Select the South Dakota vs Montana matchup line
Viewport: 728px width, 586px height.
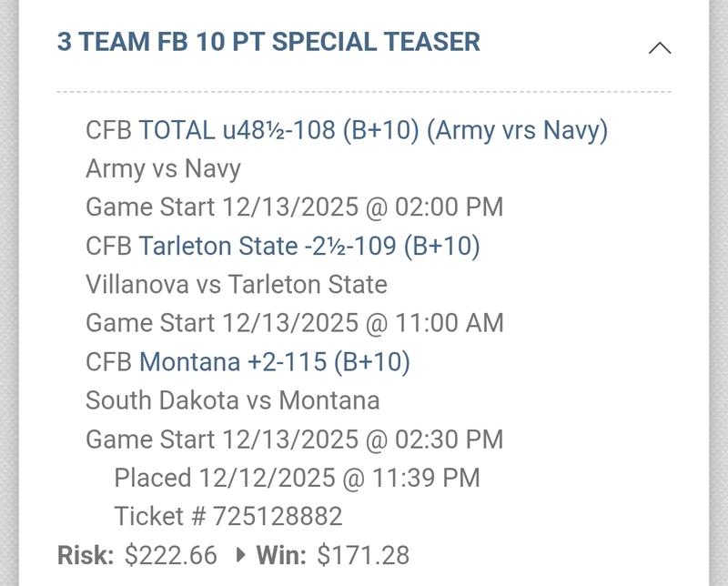click(232, 400)
